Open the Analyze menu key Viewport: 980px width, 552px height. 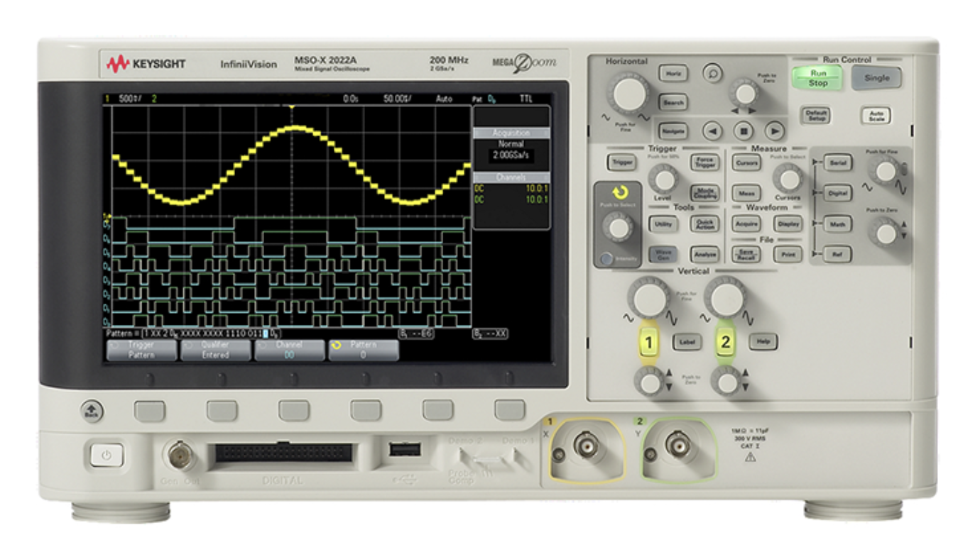705,254
